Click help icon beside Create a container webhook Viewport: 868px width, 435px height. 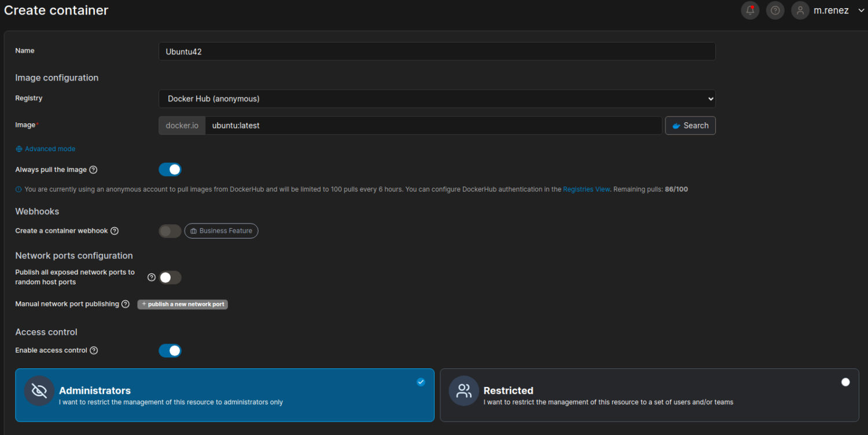tap(115, 231)
